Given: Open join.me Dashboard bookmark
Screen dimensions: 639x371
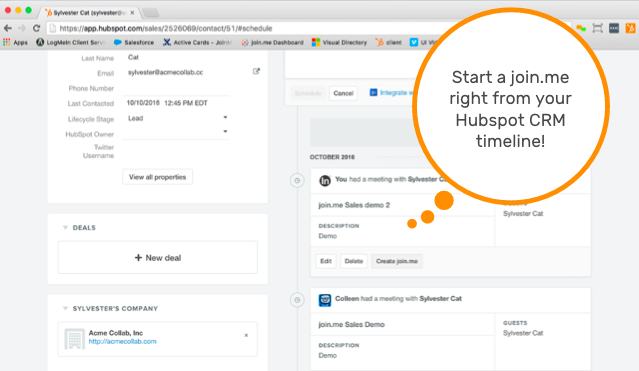Looking at the screenshot, I should [x=272, y=42].
